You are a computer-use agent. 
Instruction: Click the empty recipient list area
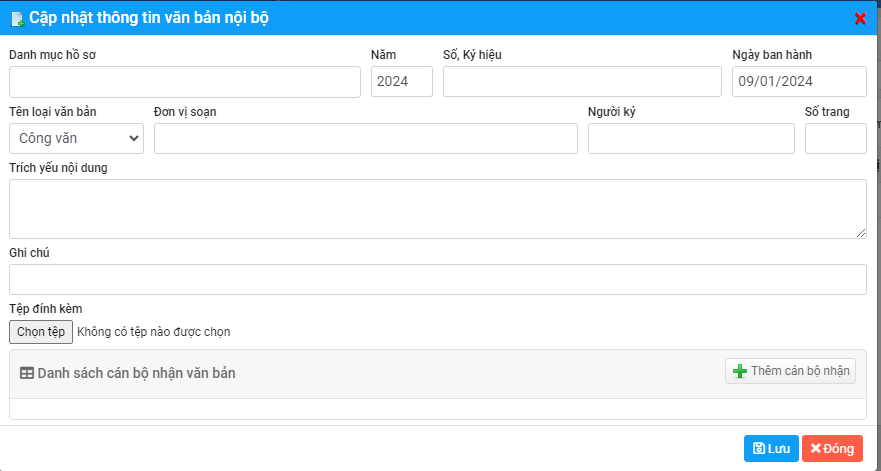(x=437, y=409)
